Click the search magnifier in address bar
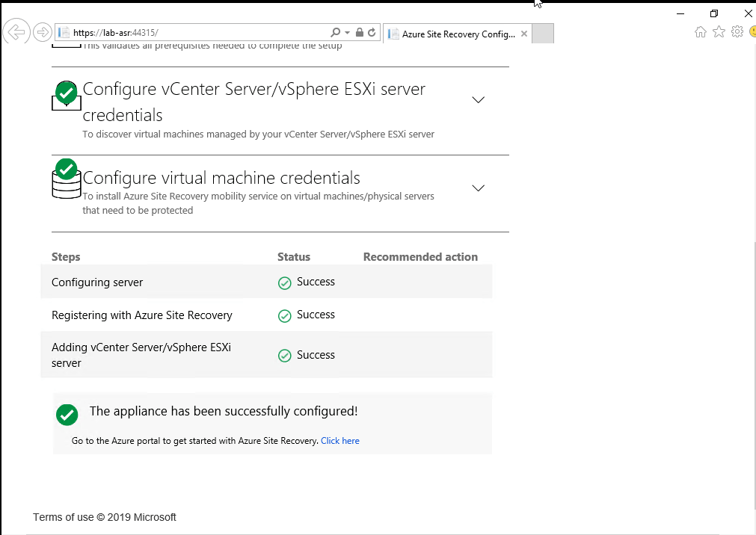Viewport: 756px width, 535px height. [x=336, y=33]
